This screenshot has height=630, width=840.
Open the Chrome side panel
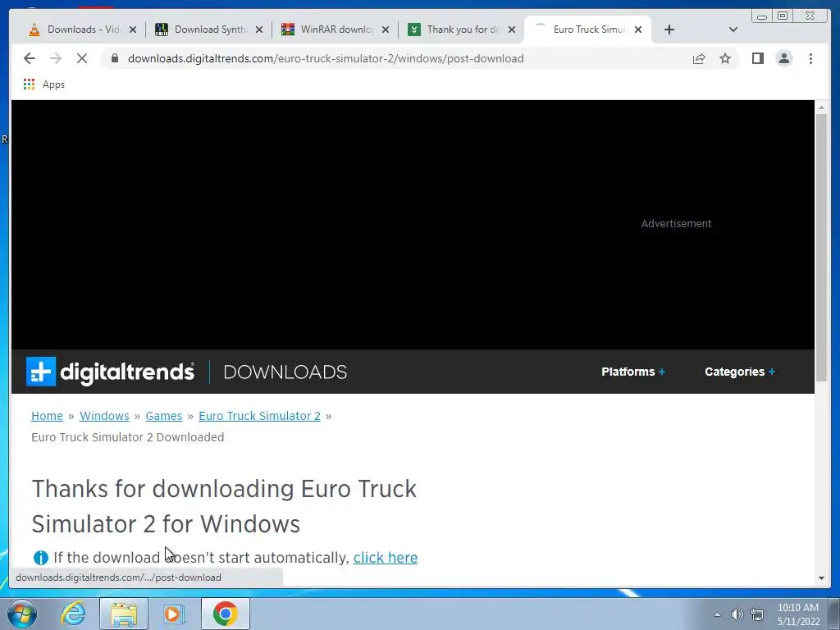coord(757,58)
